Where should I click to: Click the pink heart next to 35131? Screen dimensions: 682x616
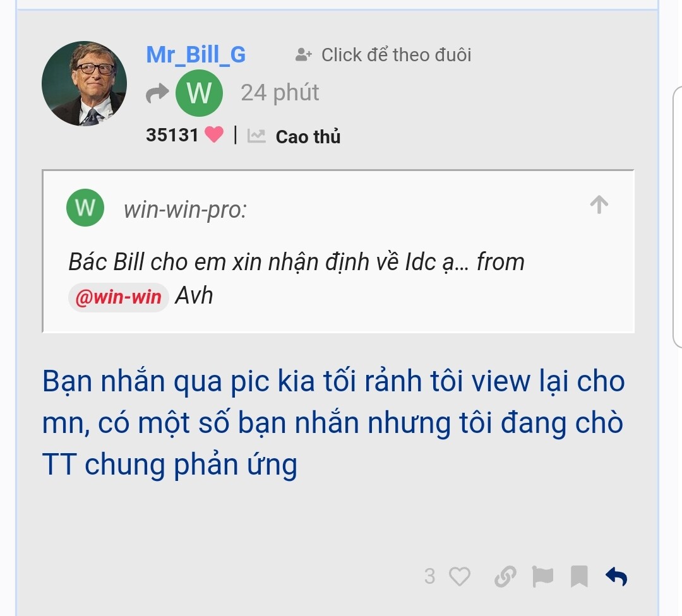pos(214,134)
